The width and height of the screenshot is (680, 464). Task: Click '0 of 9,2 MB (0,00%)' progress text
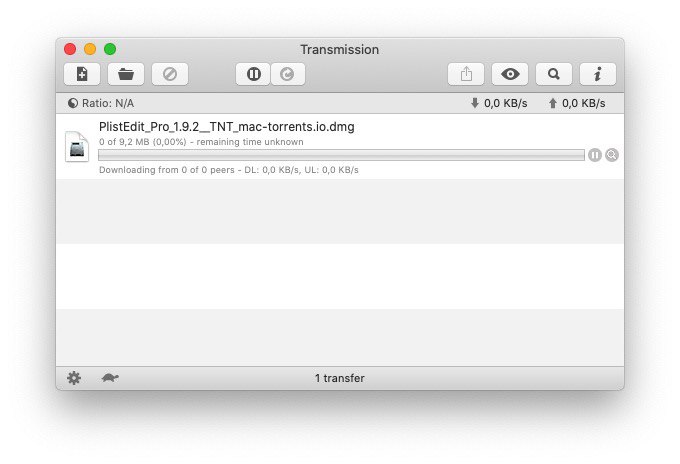point(143,142)
